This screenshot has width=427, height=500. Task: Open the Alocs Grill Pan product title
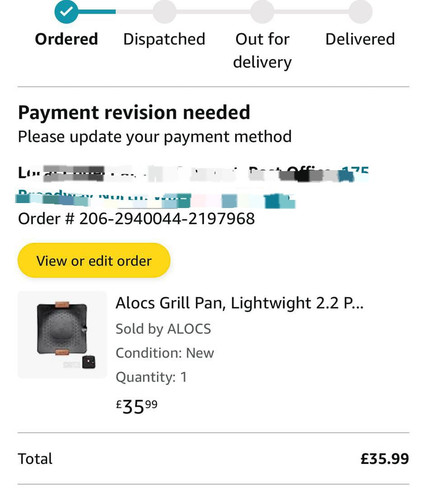pos(239,303)
